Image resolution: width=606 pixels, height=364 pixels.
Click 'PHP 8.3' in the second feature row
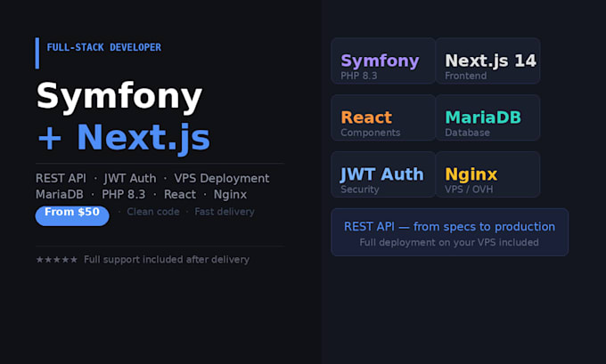coord(124,195)
